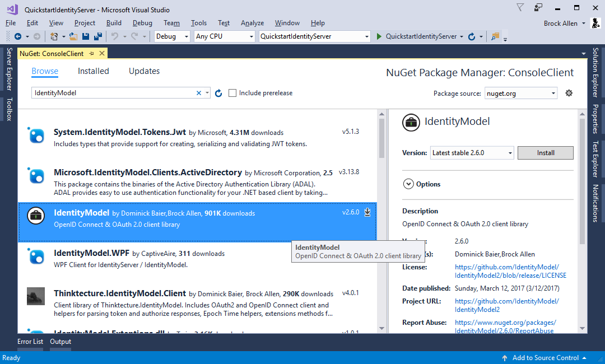
Task: Expand the Add to Source Control arrow
Action: click(584, 358)
